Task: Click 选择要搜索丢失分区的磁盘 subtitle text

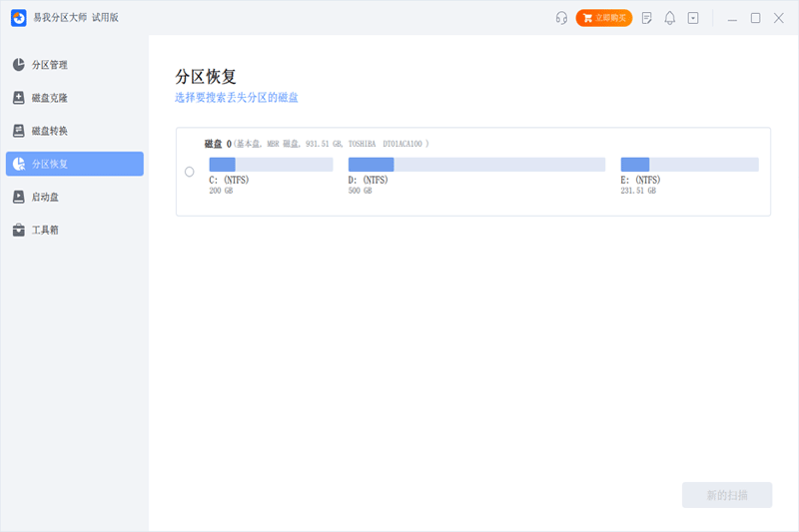Action: (x=237, y=98)
